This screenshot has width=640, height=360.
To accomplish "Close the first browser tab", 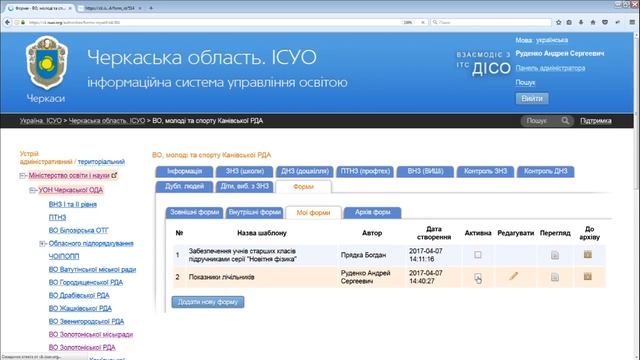I will pos(70,8).
